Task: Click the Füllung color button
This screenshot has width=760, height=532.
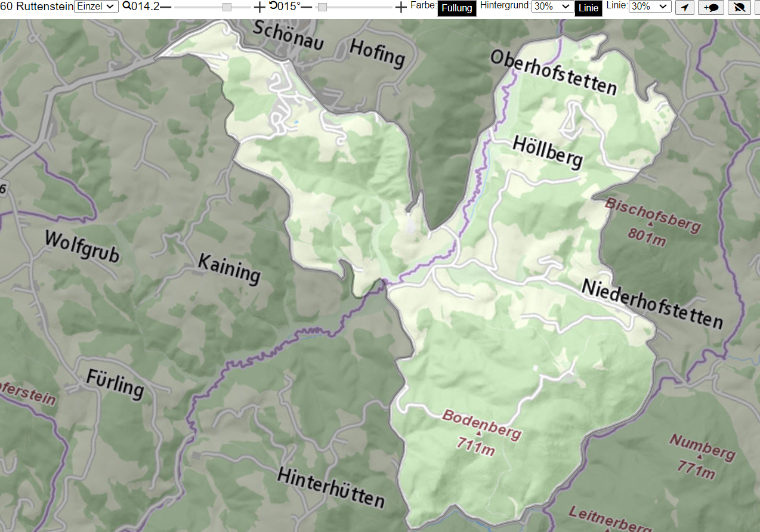Action: pos(457,8)
